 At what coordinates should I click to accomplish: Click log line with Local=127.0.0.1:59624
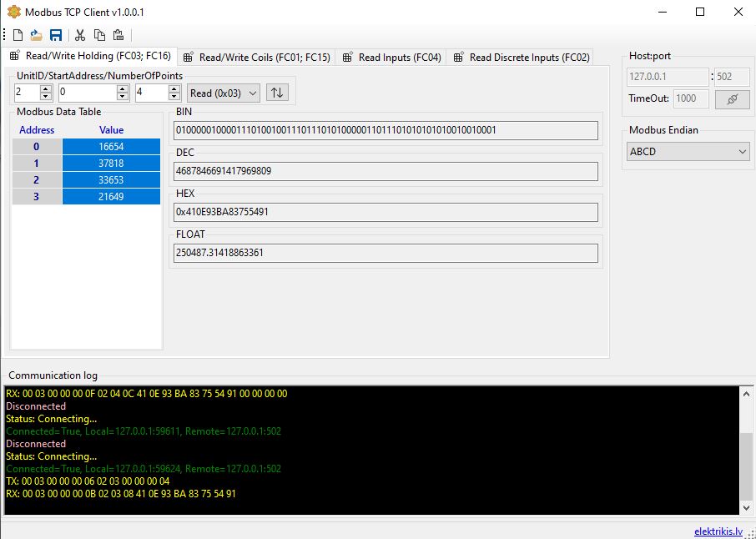point(144,469)
